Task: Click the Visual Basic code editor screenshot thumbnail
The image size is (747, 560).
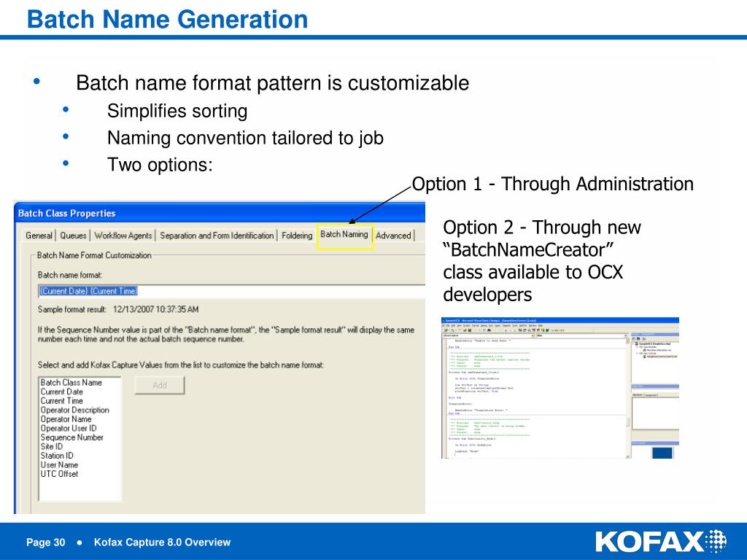Action: (560, 388)
